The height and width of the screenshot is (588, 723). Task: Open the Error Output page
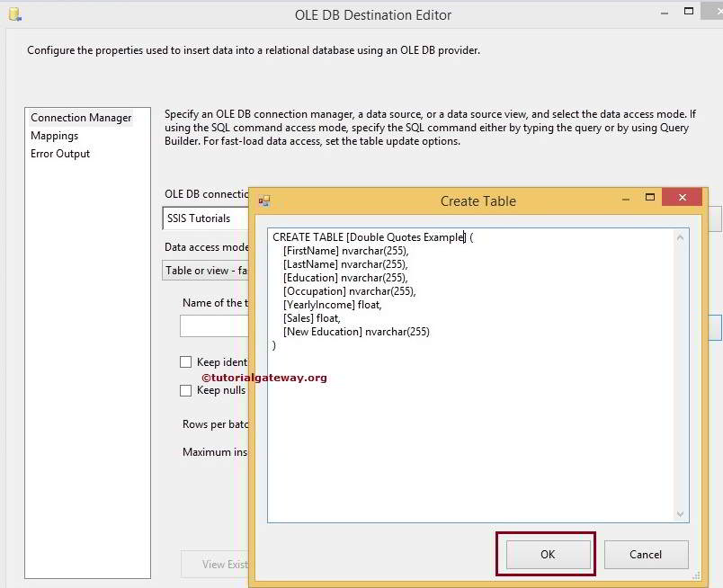coord(59,154)
